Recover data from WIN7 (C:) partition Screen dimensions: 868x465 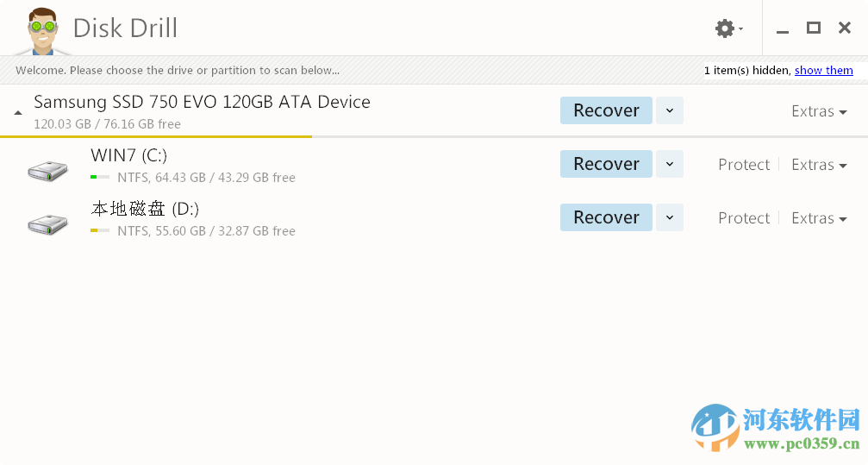(x=606, y=164)
